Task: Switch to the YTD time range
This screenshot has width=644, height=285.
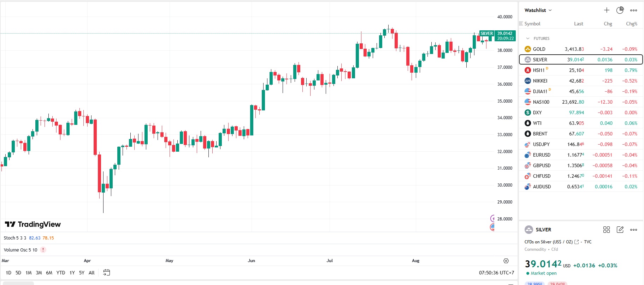Action: [x=61, y=273]
